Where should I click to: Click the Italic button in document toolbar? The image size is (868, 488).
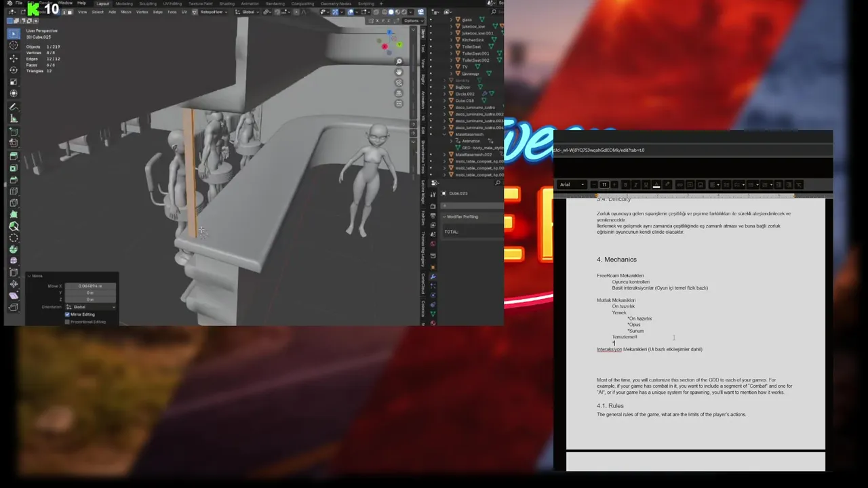click(x=635, y=184)
